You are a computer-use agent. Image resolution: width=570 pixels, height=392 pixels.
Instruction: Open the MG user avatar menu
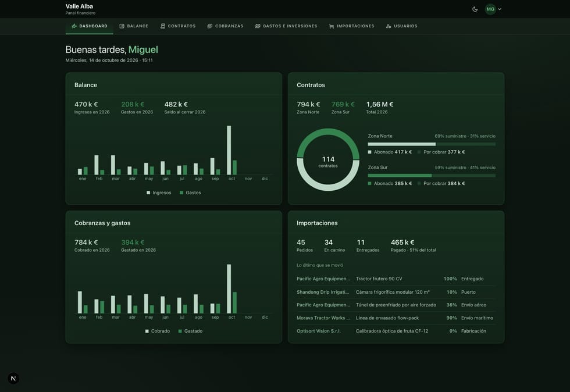coord(490,9)
